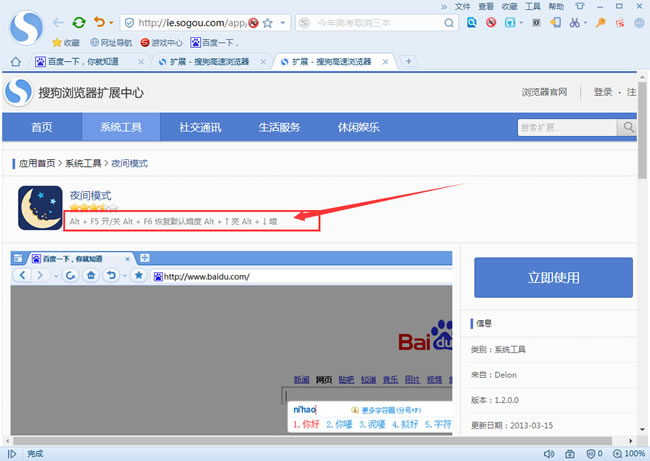Click into the browser search box
Screen dimensions: 650x461
click(376, 23)
